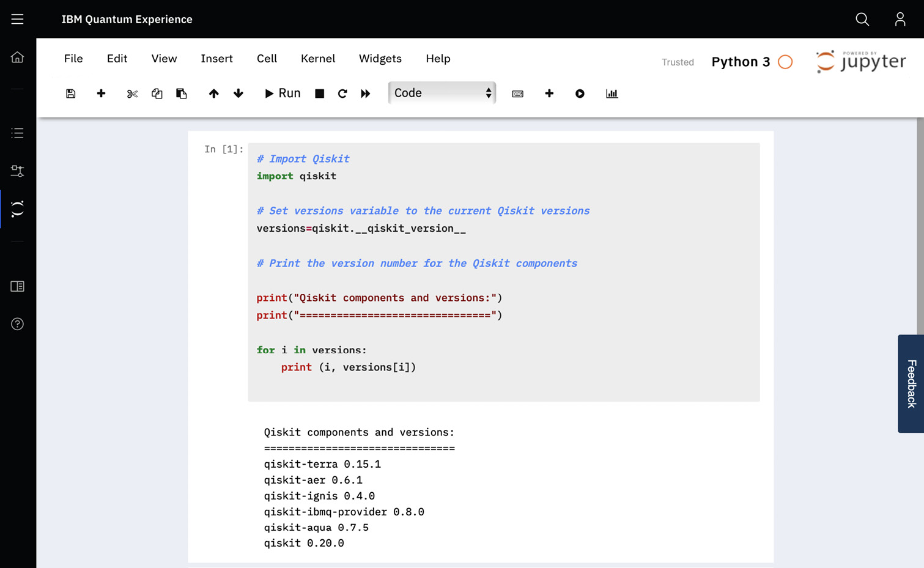The height and width of the screenshot is (568, 924).
Task: Click the '# Import Qiskit' comment line
Action: point(303,159)
